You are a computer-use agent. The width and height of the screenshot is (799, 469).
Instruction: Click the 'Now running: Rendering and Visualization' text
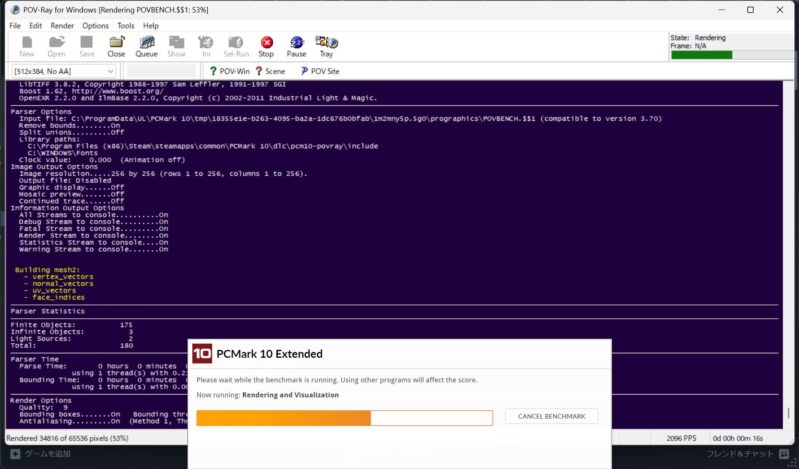click(268, 395)
